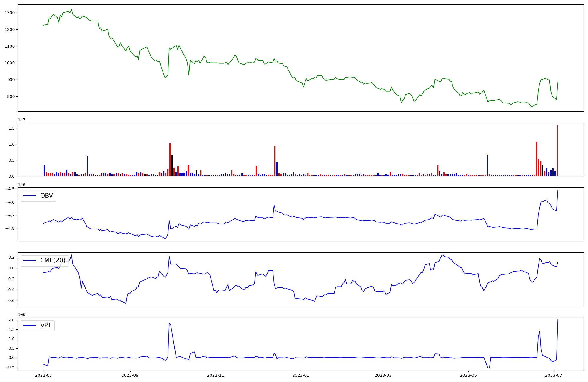
Task: Click the 1.5 tick on volume axis
Action: 12,128
